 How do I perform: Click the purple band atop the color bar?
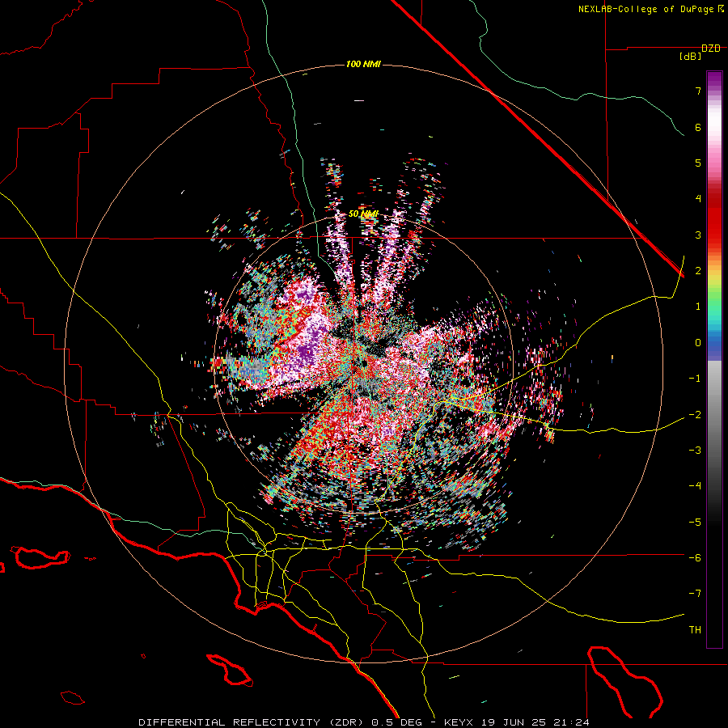(714, 80)
